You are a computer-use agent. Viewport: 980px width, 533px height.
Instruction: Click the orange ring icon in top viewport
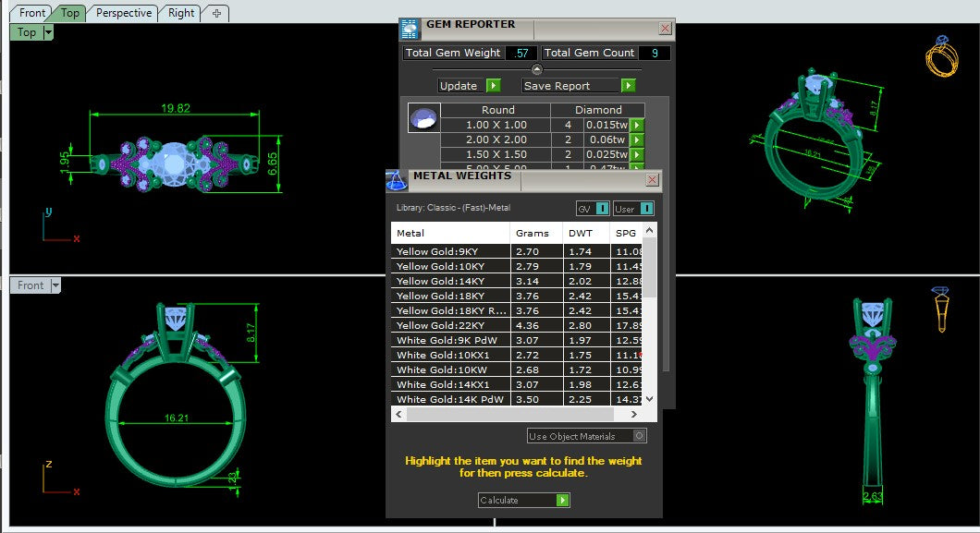click(942, 56)
